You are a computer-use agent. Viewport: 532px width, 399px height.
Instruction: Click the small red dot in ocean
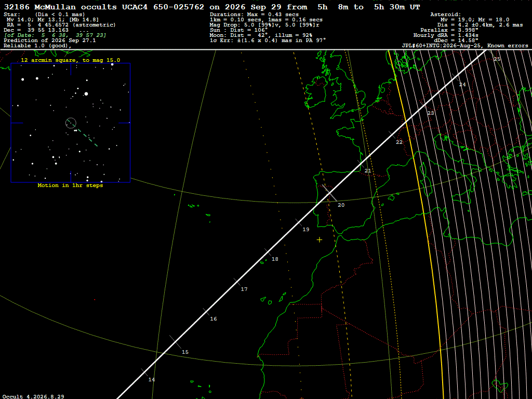[x=95, y=300]
